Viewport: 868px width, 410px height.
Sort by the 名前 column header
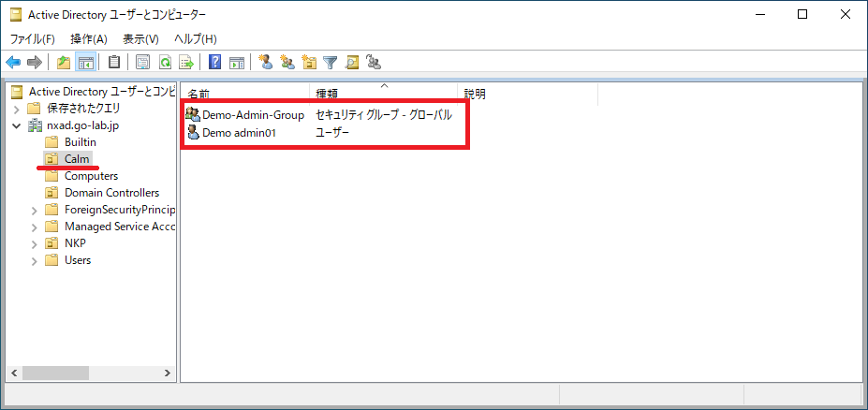(245, 94)
